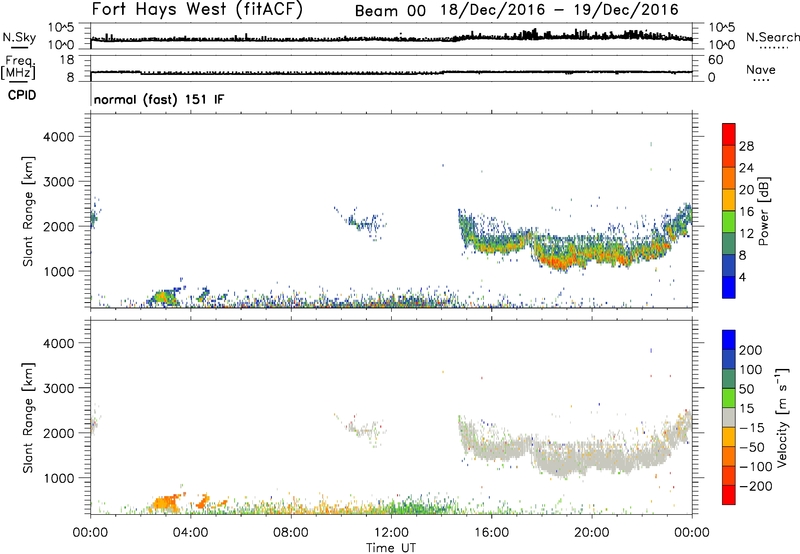Click the "60" Nave axis tick label
The width and height of the screenshot is (800, 554).
tap(716, 60)
